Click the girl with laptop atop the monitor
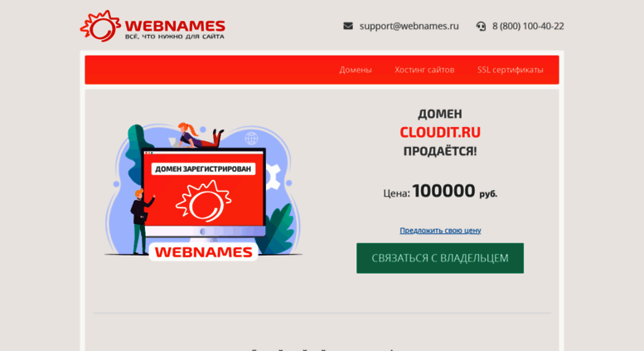This screenshot has width=644, height=351. pos(197,135)
